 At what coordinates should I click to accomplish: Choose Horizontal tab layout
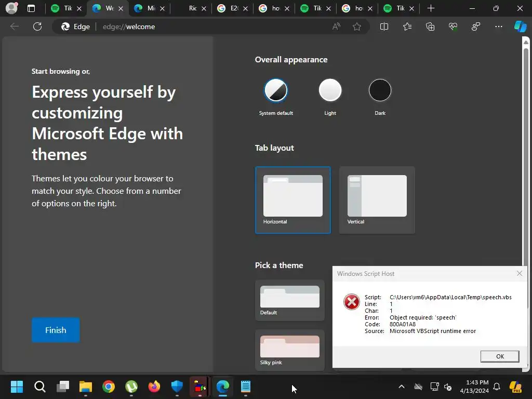click(293, 200)
